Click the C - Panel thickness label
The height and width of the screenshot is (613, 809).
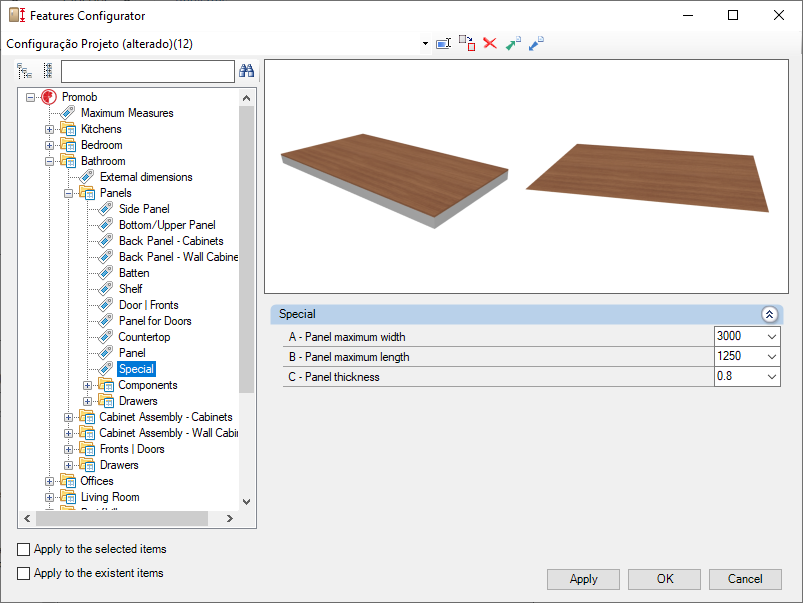tap(334, 377)
